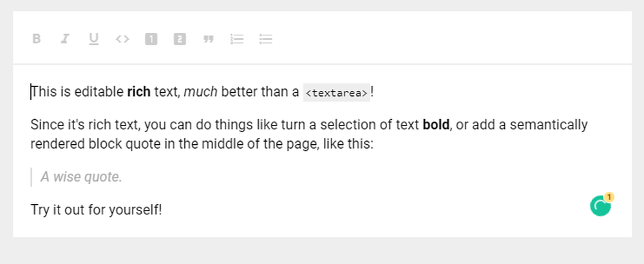Place cursor on the word "editable"
Viewport: 644px width, 264px height.
click(102, 92)
